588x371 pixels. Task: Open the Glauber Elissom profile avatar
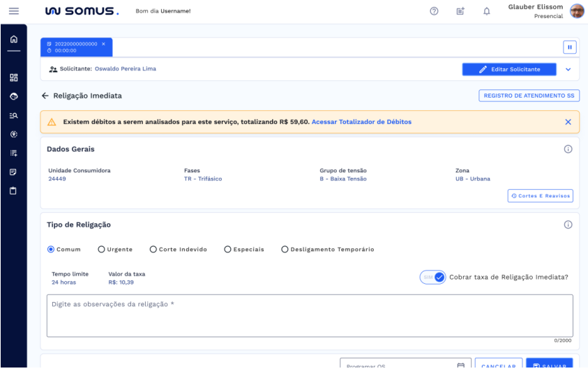pyautogui.click(x=577, y=11)
